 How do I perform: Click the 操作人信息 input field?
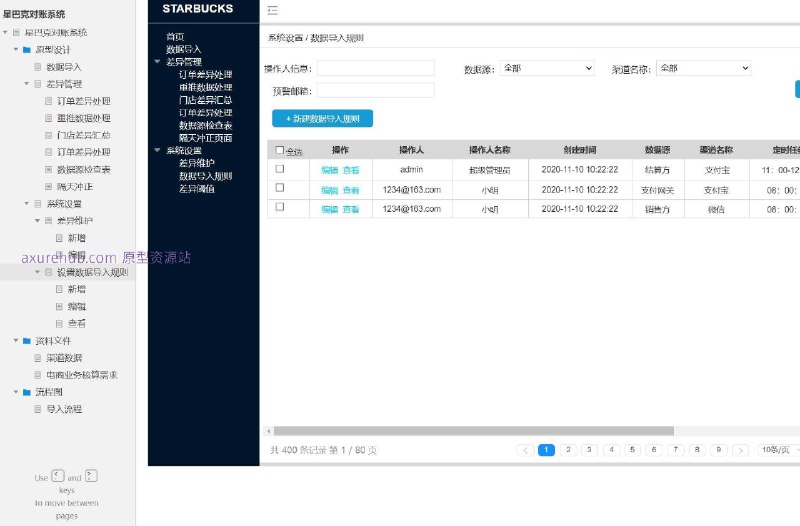point(376,68)
